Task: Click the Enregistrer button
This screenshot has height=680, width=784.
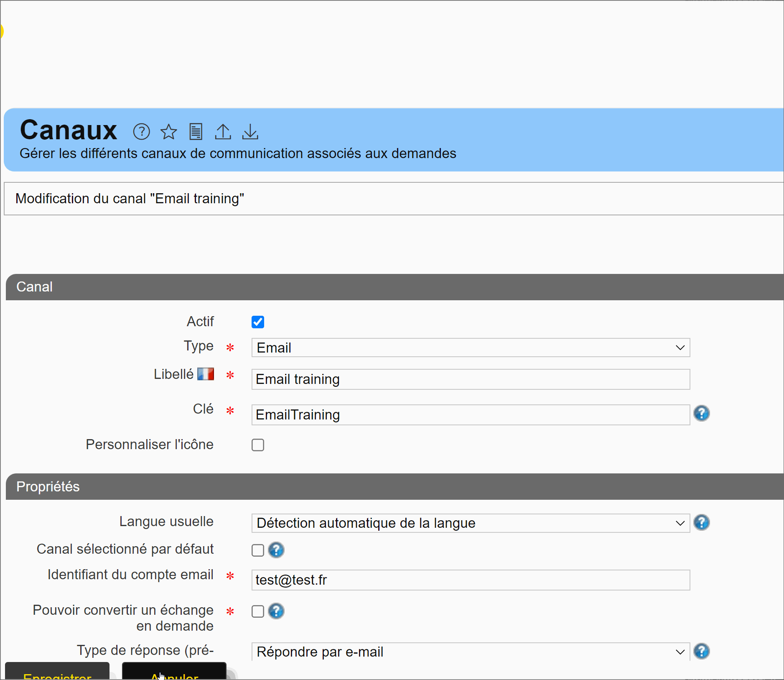Action: pyautogui.click(x=57, y=672)
